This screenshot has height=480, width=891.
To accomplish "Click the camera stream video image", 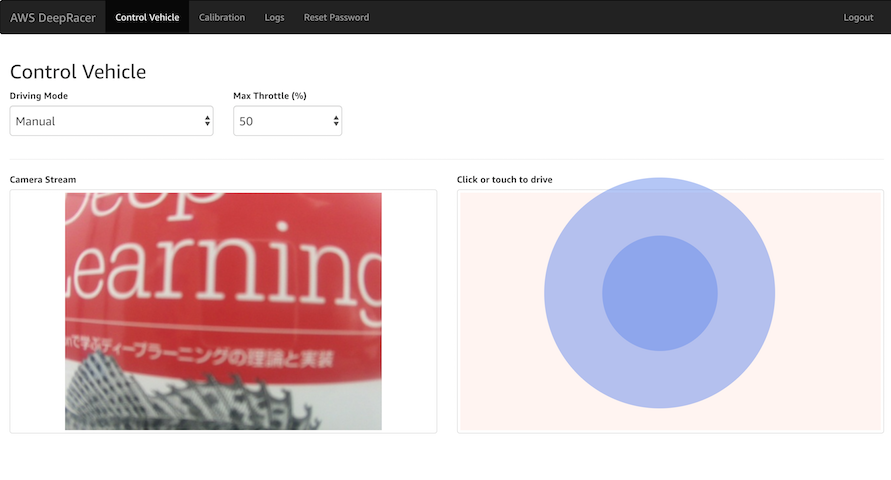I will click(223, 311).
